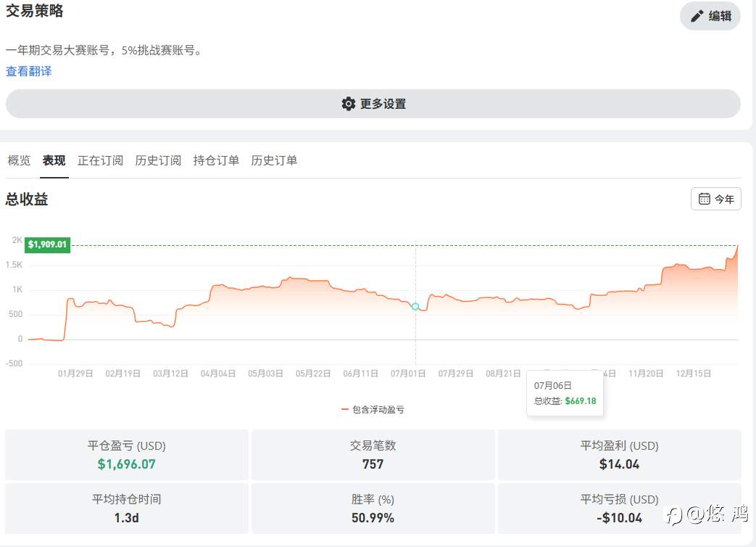This screenshot has height=547, width=756.
Task: Go to the 历史订阅 tab
Action: coord(158,160)
